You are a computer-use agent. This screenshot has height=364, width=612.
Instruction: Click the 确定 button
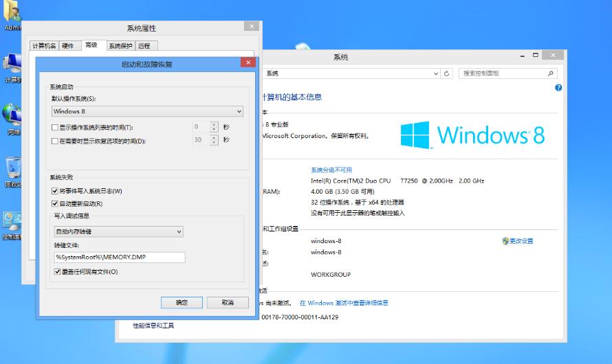(182, 302)
